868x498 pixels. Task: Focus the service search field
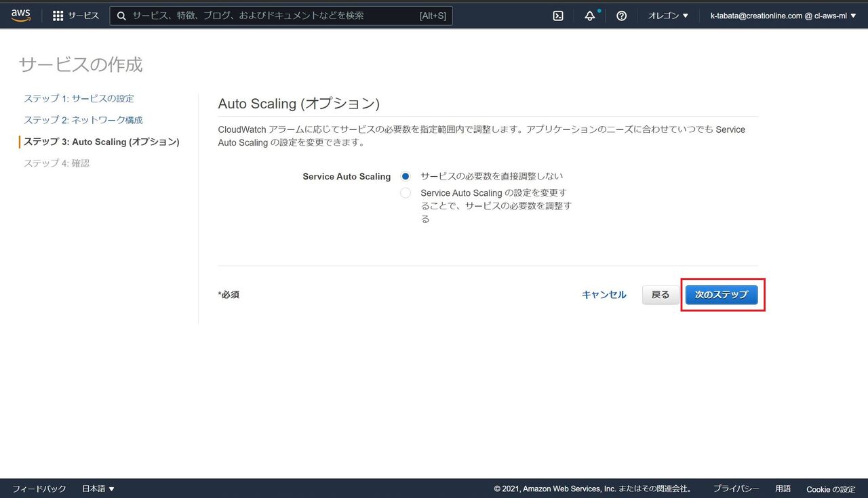coord(281,16)
